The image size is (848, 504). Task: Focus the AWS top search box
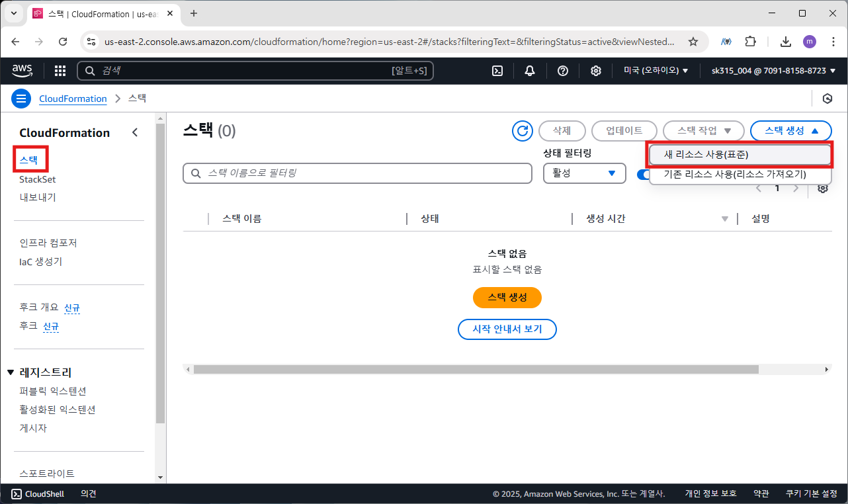pyautogui.click(x=255, y=71)
